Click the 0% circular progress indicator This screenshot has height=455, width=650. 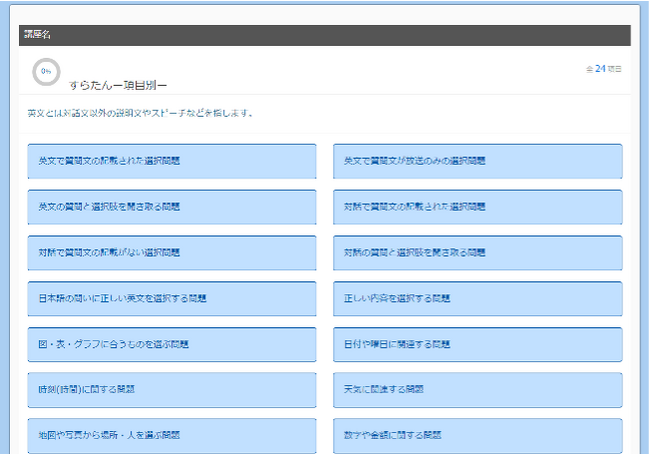click(46, 71)
